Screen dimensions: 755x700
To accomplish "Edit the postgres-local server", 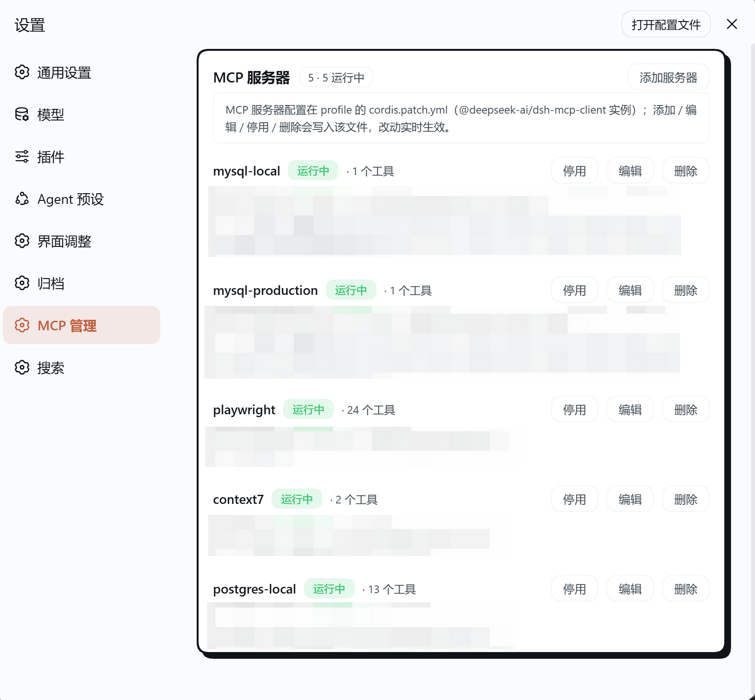I will pyautogui.click(x=630, y=589).
